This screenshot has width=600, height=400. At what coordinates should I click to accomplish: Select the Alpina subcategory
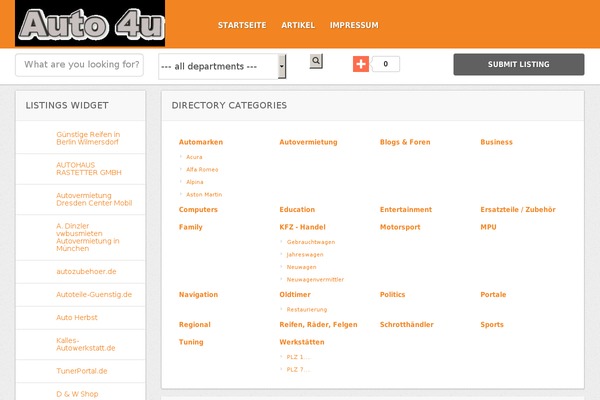pyautogui.click(x=195, y=182)
